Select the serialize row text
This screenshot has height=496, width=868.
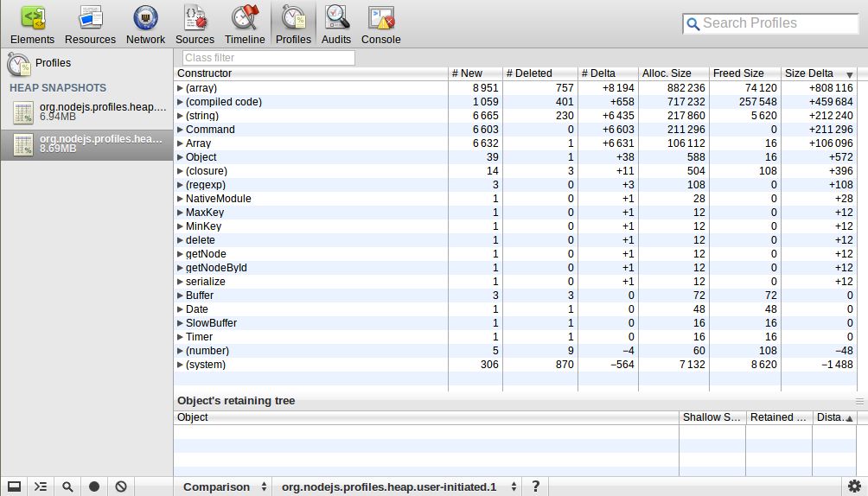[206, 282]
